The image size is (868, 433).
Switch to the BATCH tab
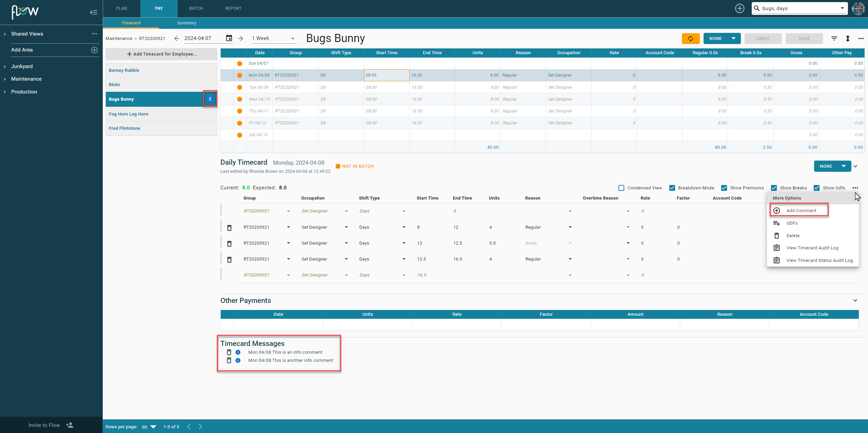pos(196,8)
